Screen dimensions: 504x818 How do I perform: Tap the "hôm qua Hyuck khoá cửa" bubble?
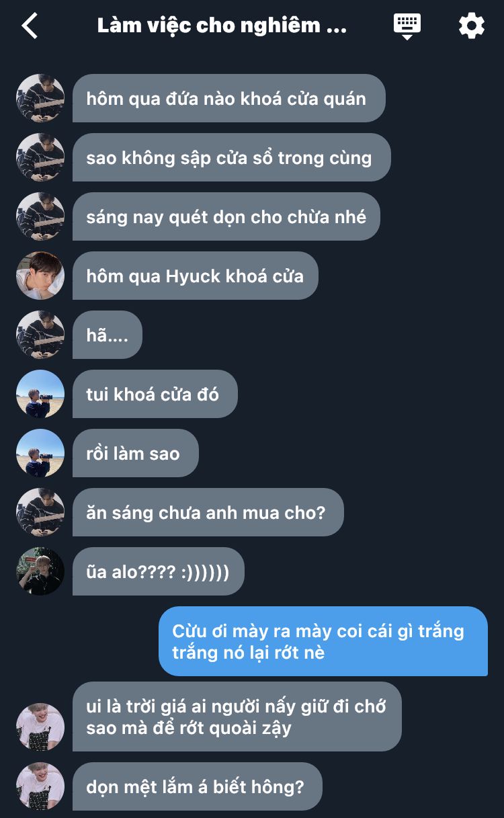pos(196,276)
